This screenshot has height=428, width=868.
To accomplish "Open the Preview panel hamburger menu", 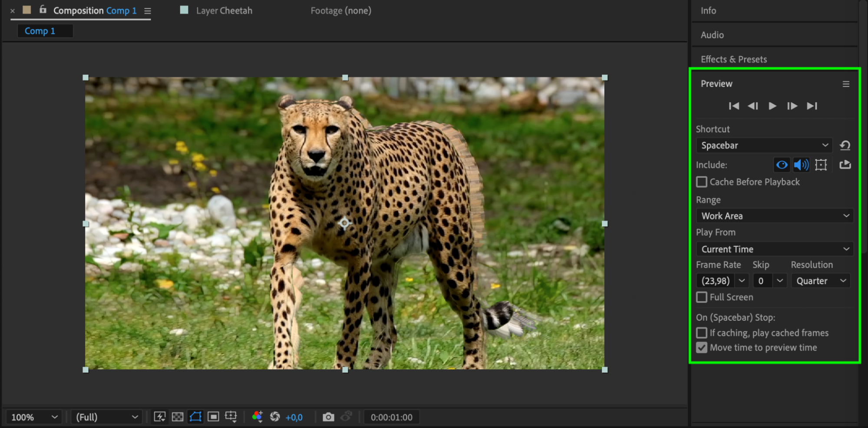I will tap(846, 84).
